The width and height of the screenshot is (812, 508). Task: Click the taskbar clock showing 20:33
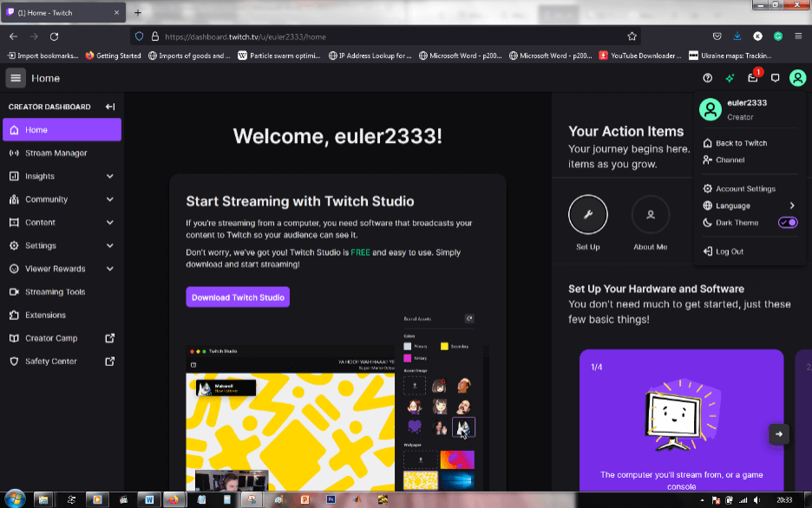[784, 500]
